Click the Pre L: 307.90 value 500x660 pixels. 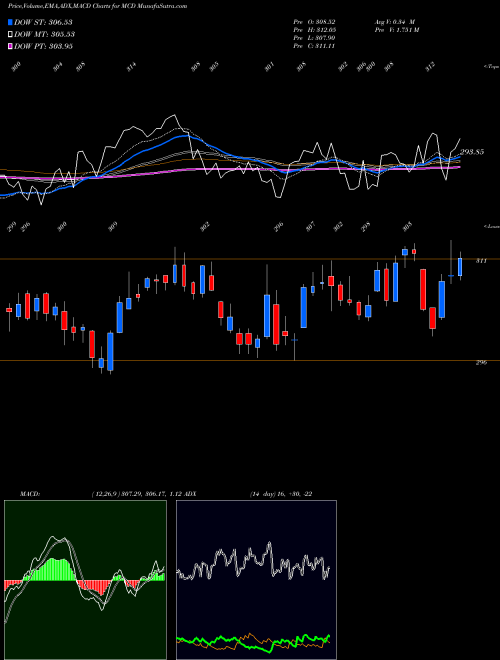[314, 38]
